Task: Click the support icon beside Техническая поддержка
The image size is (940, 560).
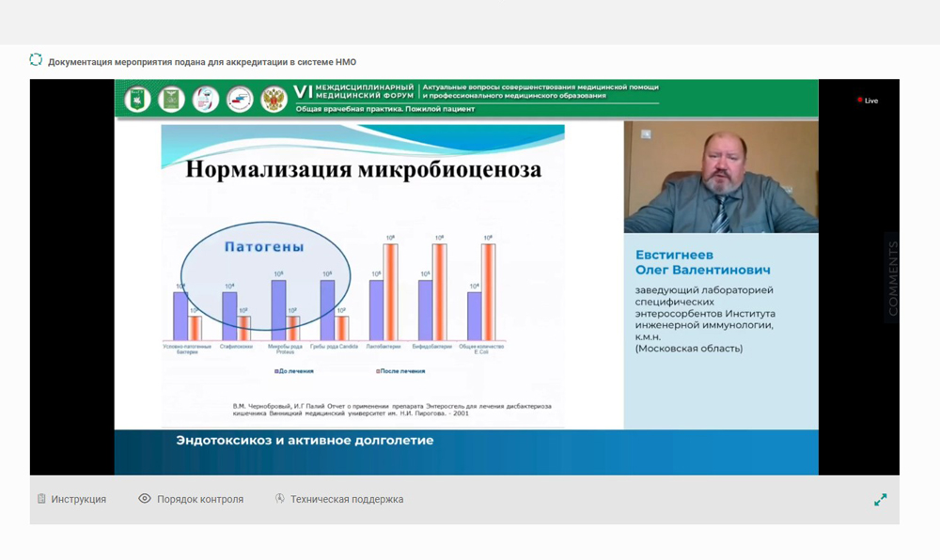Action: 280,499
